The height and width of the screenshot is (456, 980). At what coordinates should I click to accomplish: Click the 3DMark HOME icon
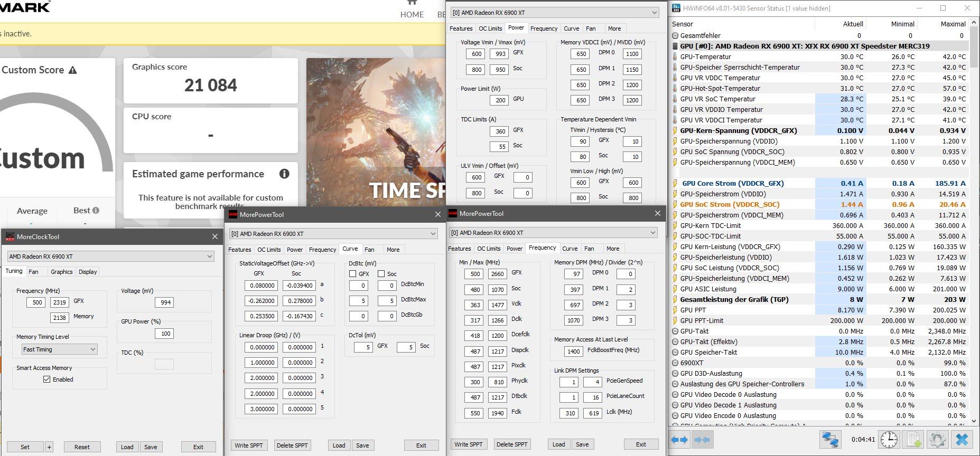pyautogui.click(x=412, y=3)
